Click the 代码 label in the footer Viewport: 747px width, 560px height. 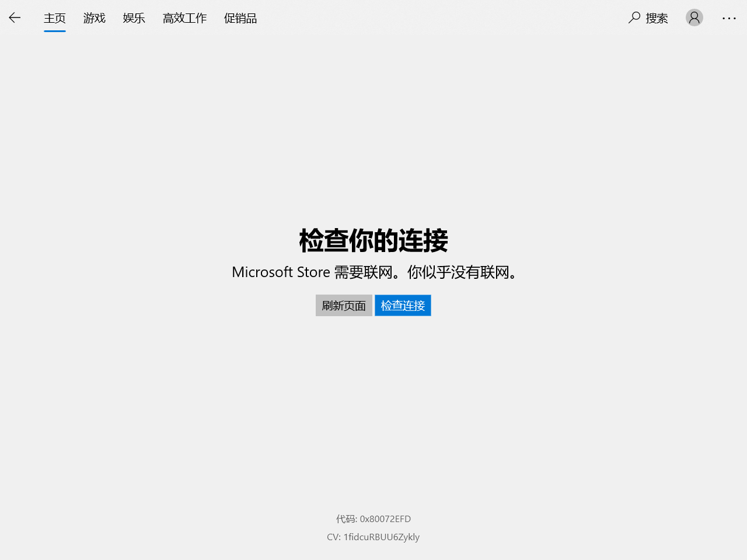345,519
